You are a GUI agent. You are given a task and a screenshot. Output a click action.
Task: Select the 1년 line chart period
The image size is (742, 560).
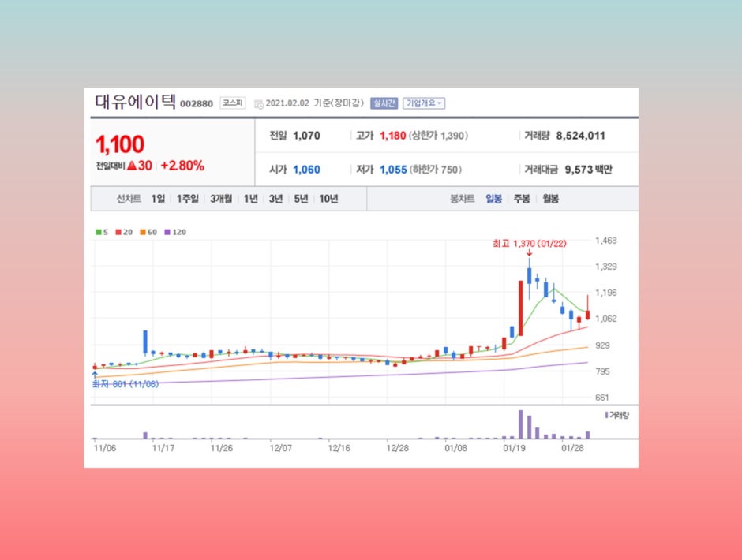click(251, 199)
